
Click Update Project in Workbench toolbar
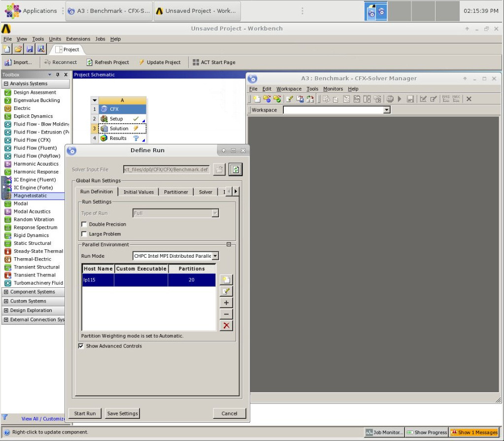[x=160, y=63]
